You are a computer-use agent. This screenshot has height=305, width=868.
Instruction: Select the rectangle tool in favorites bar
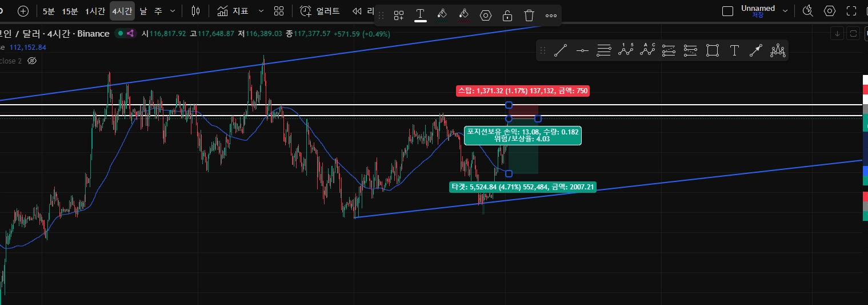coord(712,50)
